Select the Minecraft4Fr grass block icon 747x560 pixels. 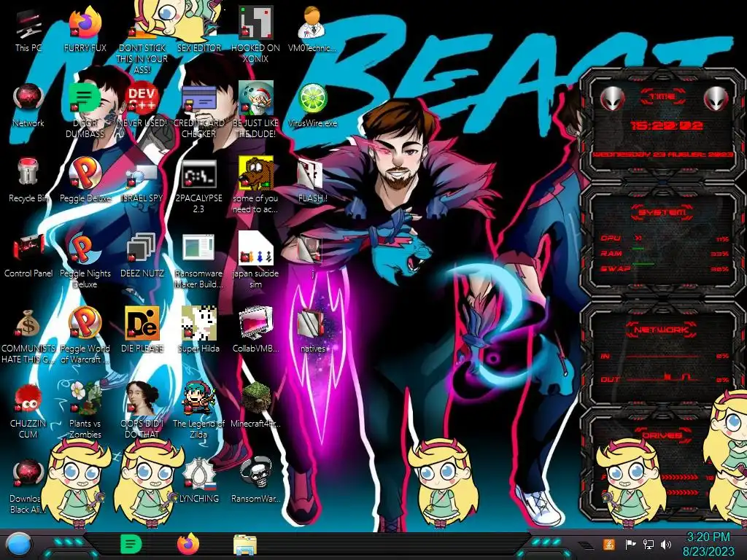[x=256, y=399]
